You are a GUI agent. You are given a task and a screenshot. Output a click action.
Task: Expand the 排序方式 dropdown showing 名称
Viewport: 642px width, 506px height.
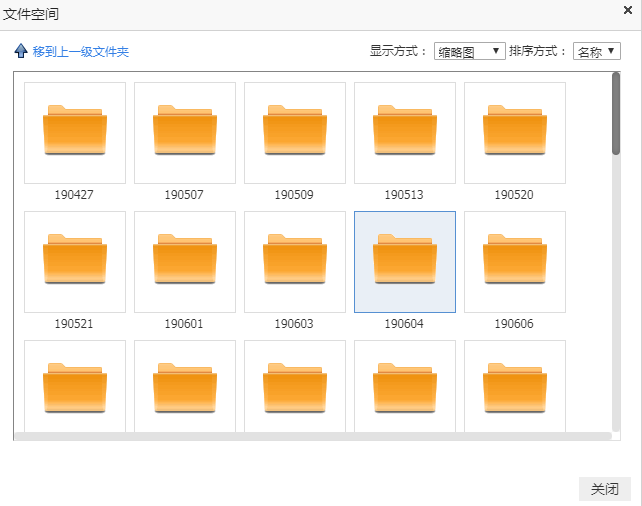(x=597, y=52)
